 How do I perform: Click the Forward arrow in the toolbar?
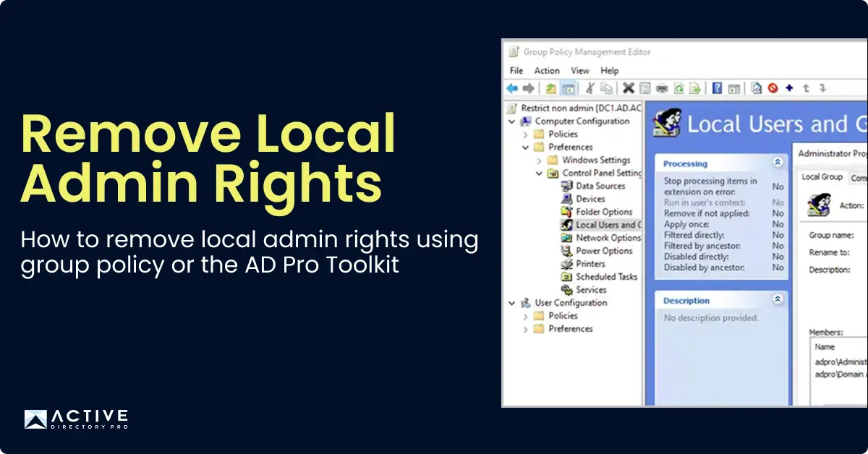tap(529, 88)
